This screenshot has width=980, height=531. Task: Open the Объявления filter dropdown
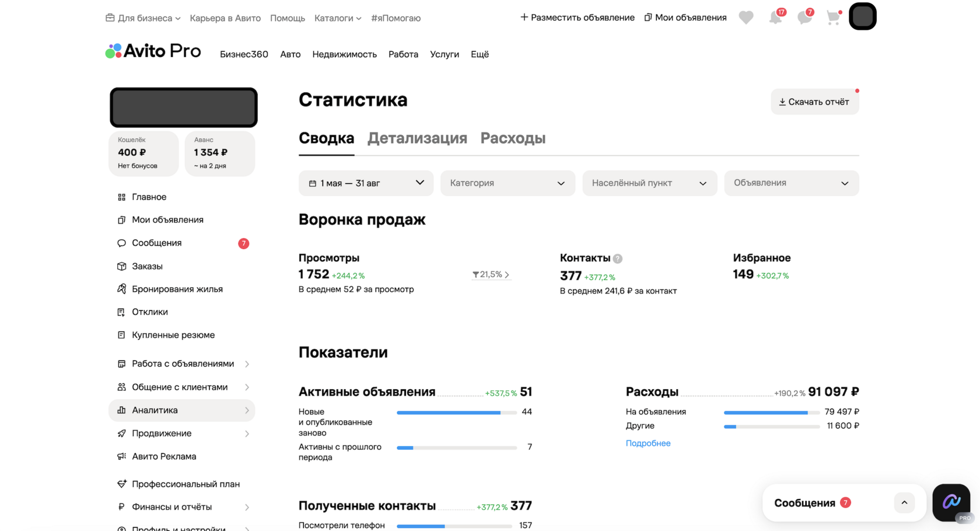point(792,183)
